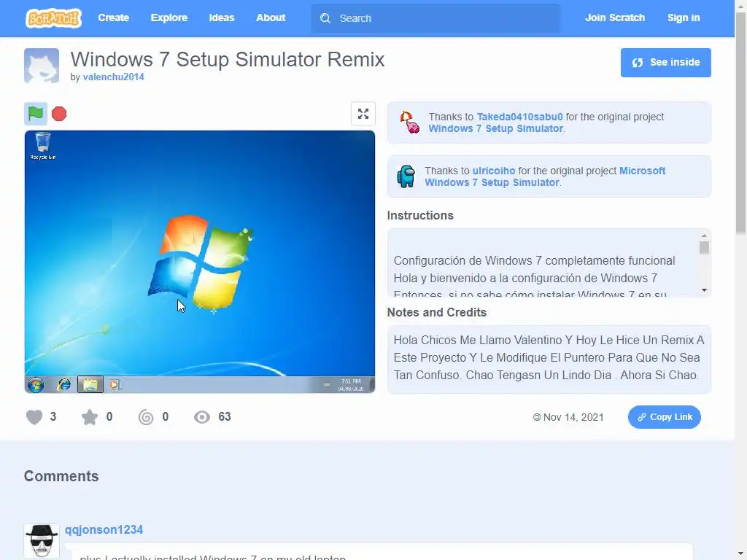Click Copy Link button
Viewport: 747px width, 560px height.
[664, 417]
